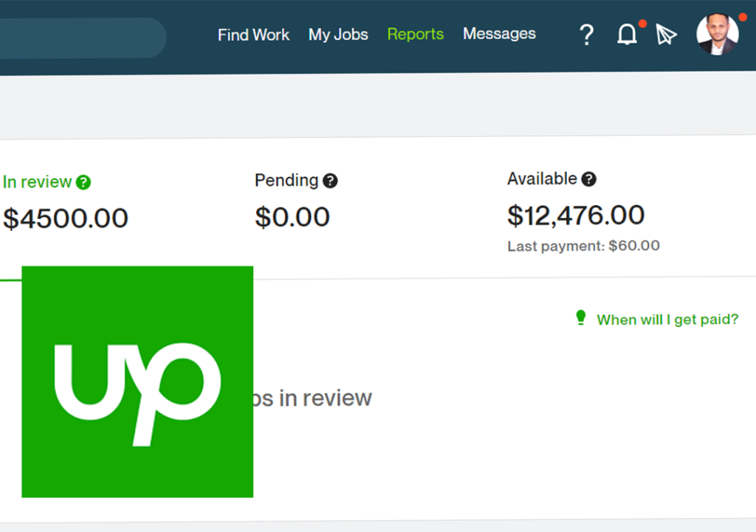Select the In review tab
This screenshot has height=532, width=756.
click(x=37, y=182)
